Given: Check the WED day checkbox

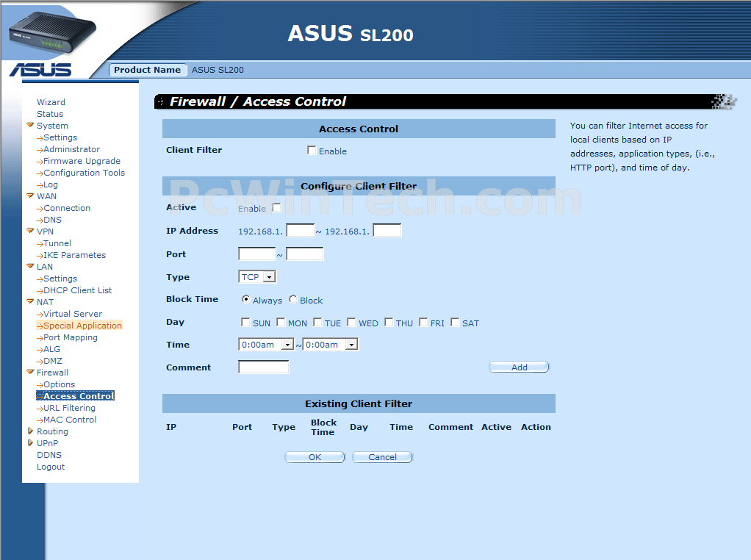Looking at the screenshot, I should [351, 322].
